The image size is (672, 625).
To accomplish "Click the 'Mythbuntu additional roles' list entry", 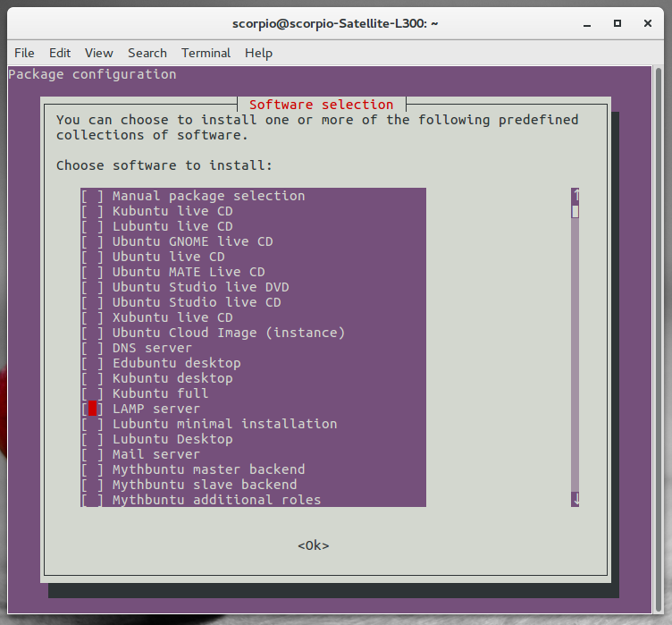I will click(x=216, y=500).
